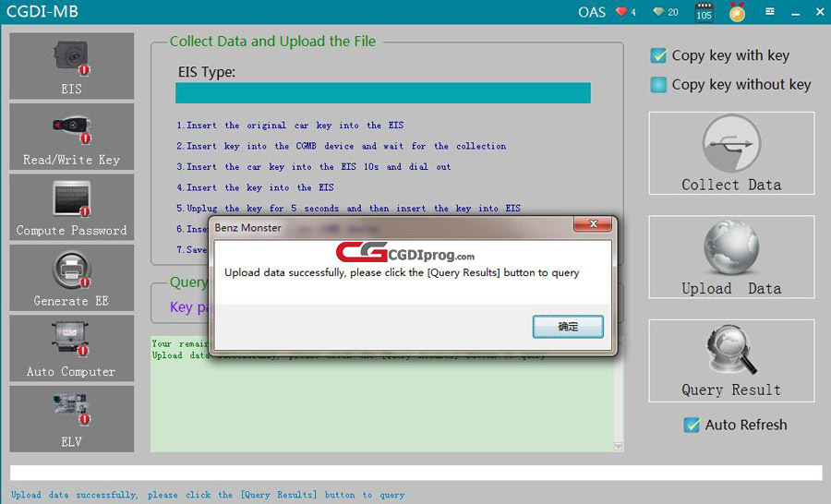Image resolution: width=831 pixels, height=504 pixels.
Task: Disable the Auto Refresh checkbox
Action: pos(692,425)
